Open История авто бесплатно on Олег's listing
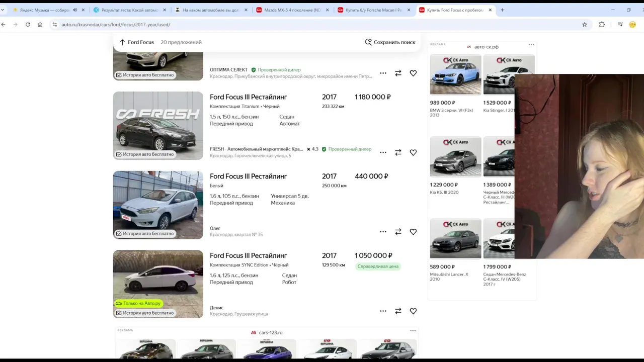 (x=145, y=233)
